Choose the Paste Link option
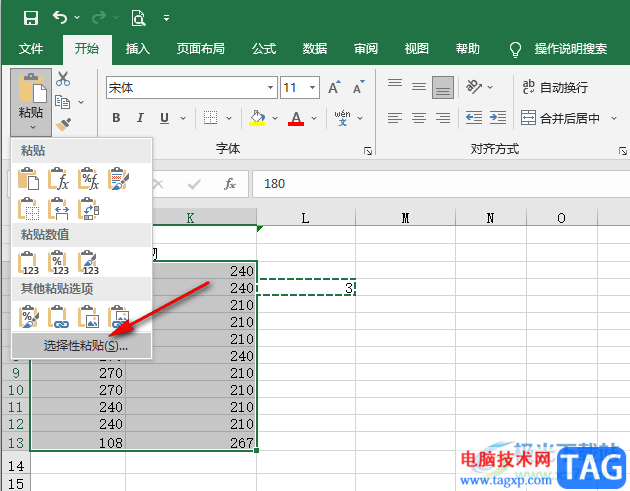The image size is (630, 491). point(58,317)
